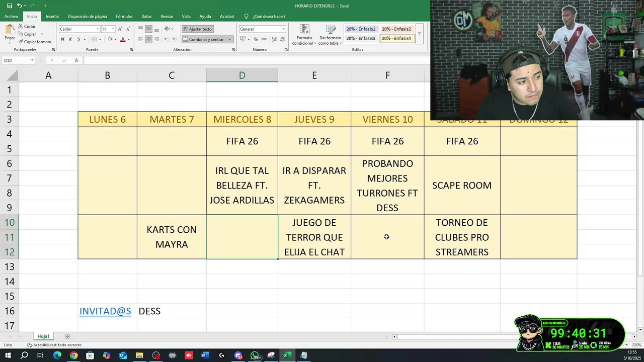Open the Fuente dialog launcher
This screenshot has width=644, height=362.
pos(132,50)
